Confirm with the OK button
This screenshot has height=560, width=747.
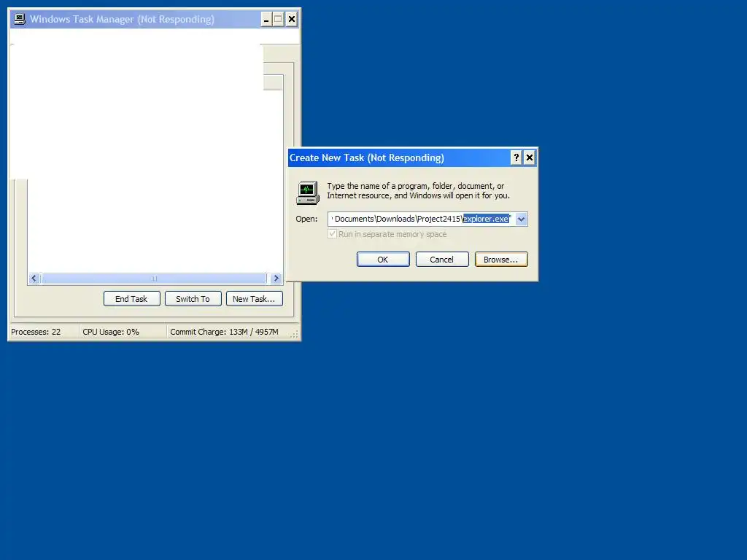[383, 260]
